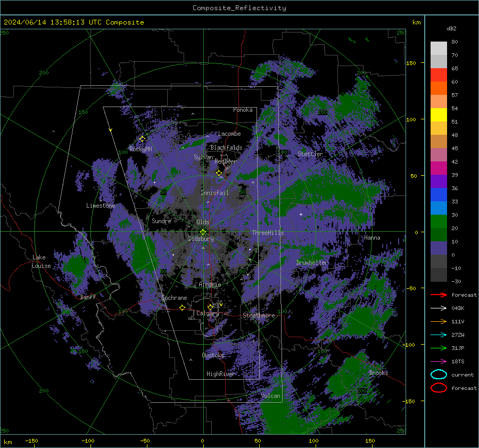Click the Hanna city label

coord(372,238)
